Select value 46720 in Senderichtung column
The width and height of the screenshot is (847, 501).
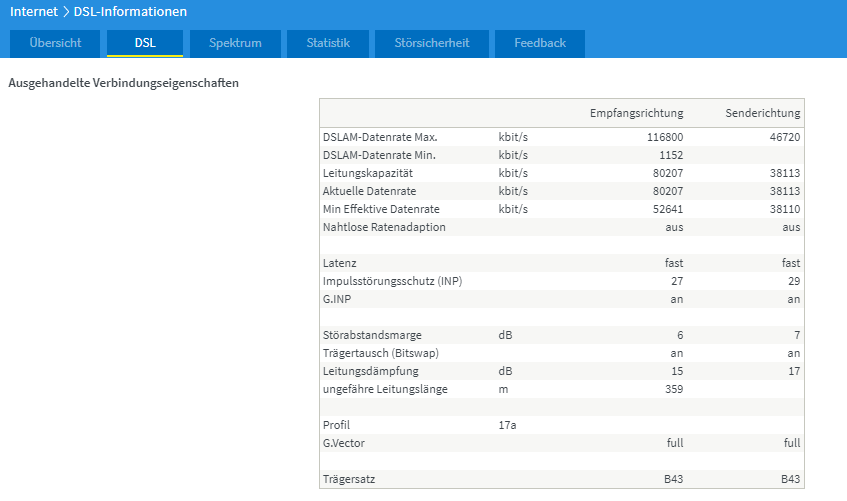click(785, 137)
